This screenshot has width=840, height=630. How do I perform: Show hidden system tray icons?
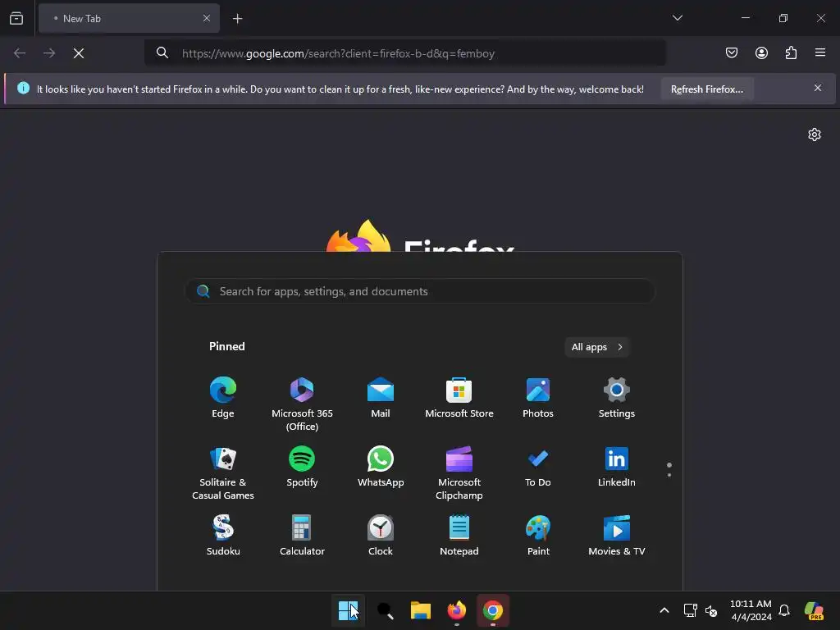click(x=664, y=610)
